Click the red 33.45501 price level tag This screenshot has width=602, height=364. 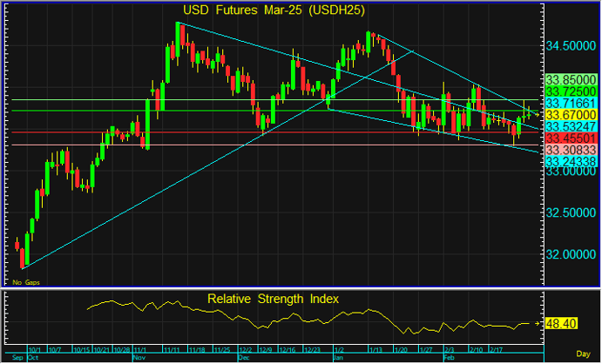[571, 138]
